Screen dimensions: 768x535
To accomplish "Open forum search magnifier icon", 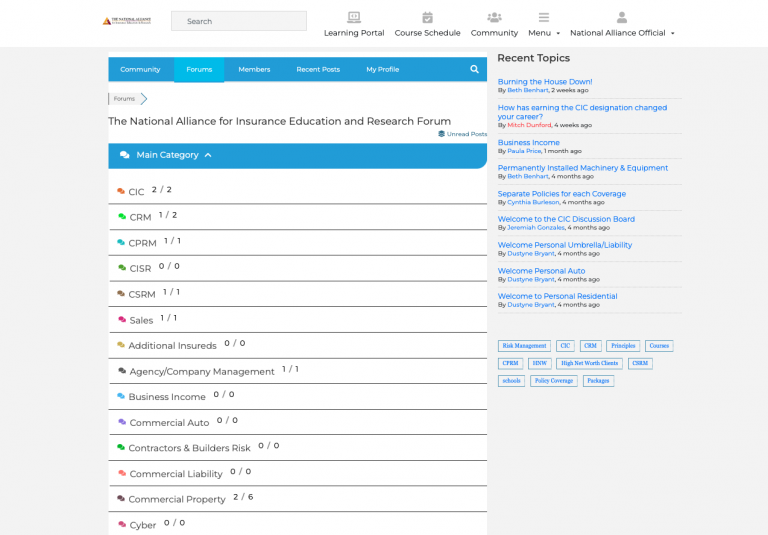I will click(474, 69).
